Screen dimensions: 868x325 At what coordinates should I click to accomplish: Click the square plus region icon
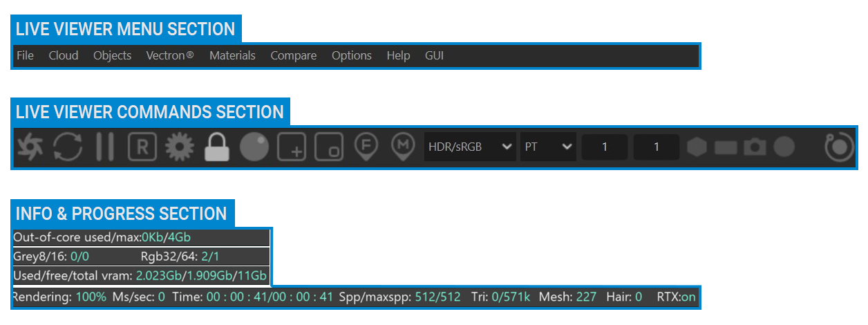click(292, 147)
